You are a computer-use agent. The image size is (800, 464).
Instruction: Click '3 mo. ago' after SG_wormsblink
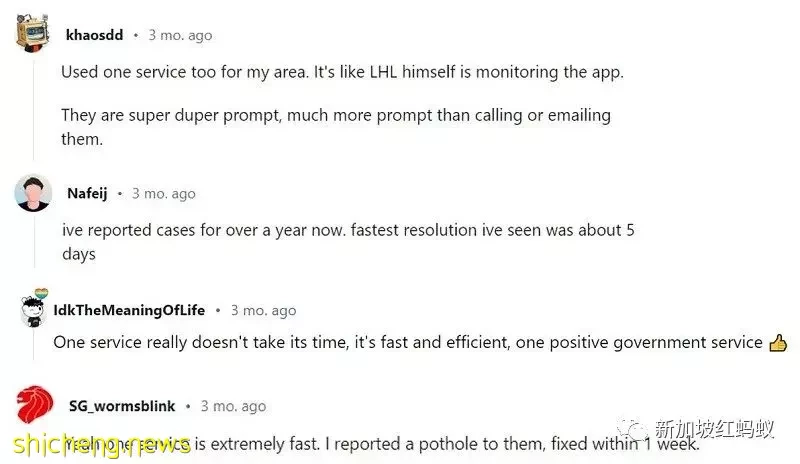(x=233, y=406)
